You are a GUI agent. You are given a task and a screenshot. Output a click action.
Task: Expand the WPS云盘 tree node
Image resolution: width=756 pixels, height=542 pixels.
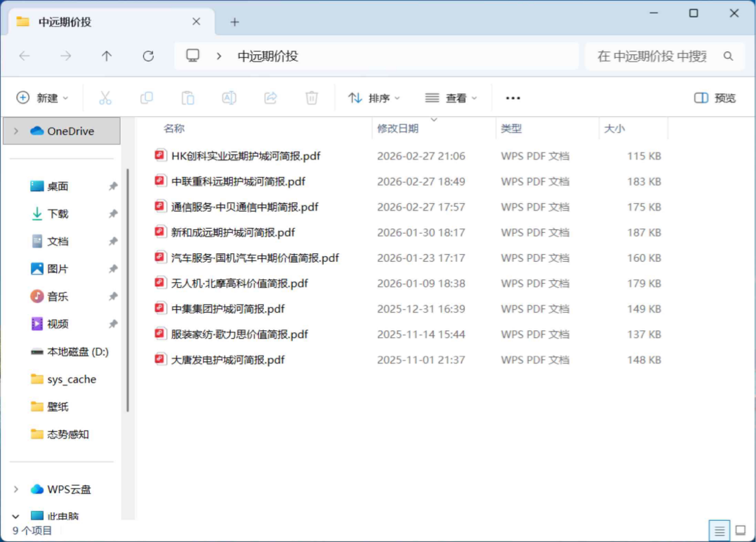16,489
